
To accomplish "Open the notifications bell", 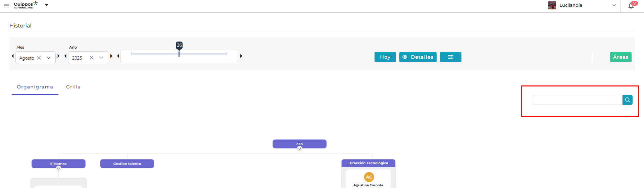I will pos(631,6).
